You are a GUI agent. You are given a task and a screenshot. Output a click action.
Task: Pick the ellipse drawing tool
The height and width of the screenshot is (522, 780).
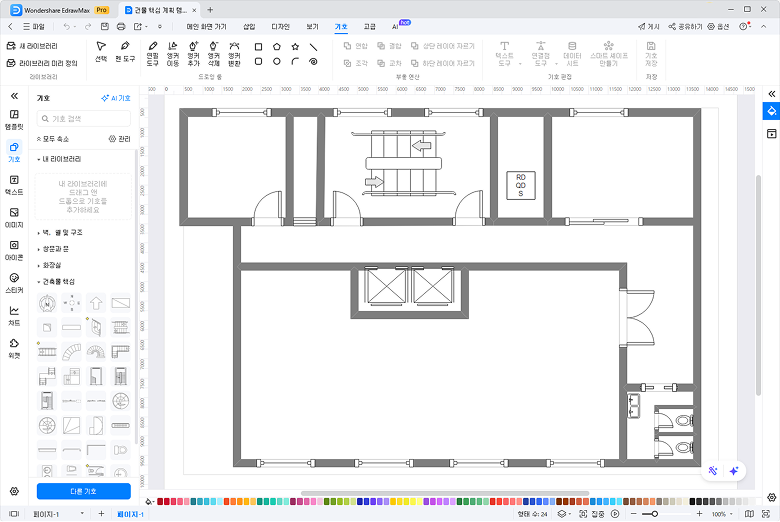pyautogui.click(x=277, y=62)
